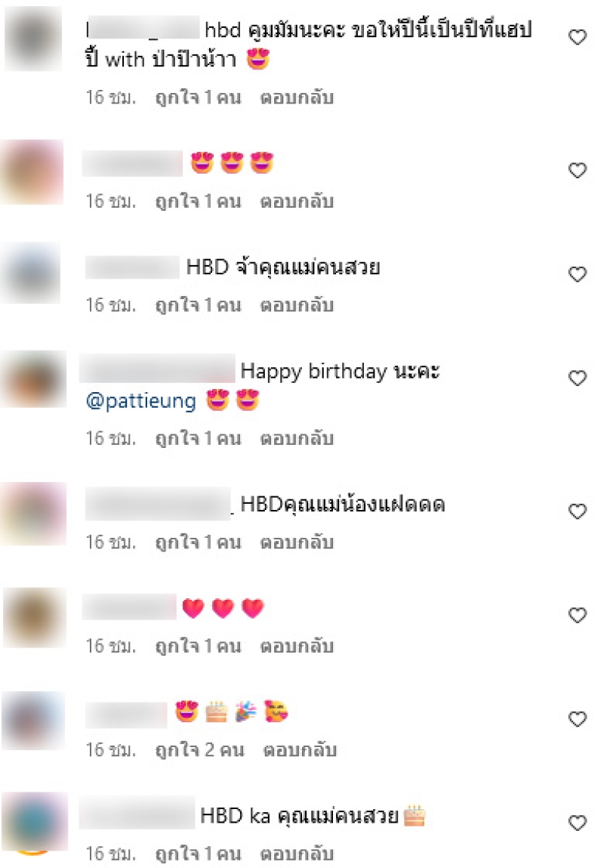Like the 'hbd คูมมัม' comment with heart icon
Image resolution: width=604 pixels, height=868 pixels.
tap(578, 37)
